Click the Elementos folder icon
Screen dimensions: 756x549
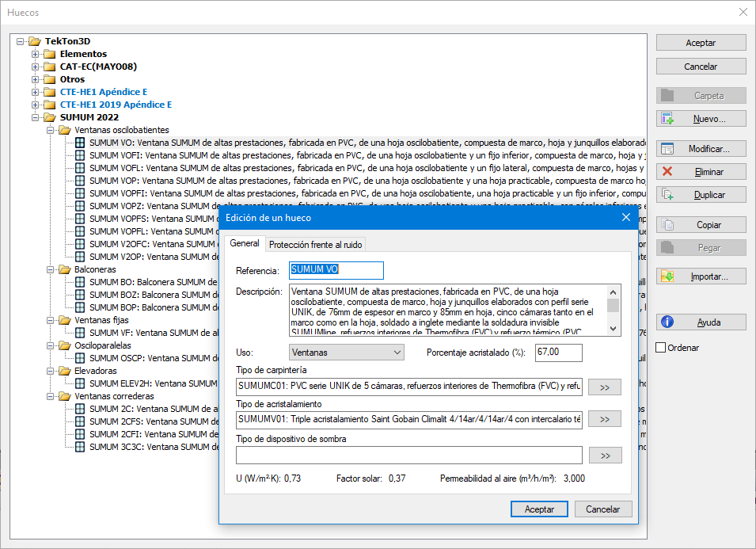coord(50,54)
